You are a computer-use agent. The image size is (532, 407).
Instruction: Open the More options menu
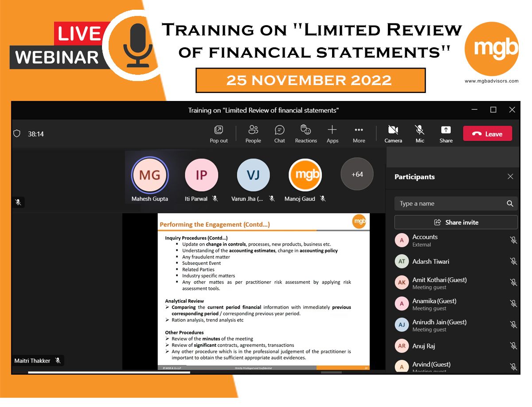pos(359,133)
